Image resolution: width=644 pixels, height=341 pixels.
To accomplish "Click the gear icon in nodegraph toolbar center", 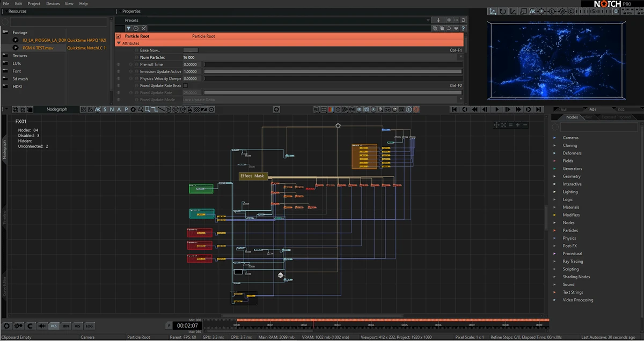I will click(276, 109).
